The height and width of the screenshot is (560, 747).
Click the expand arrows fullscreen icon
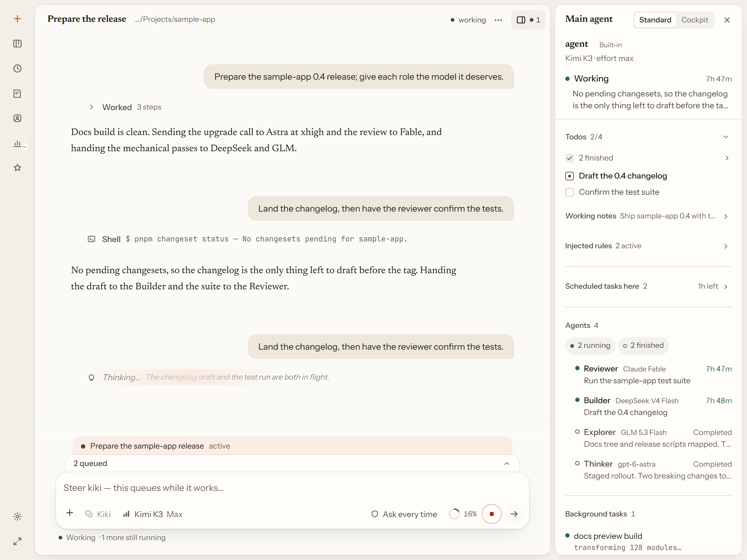click(17, 541)
